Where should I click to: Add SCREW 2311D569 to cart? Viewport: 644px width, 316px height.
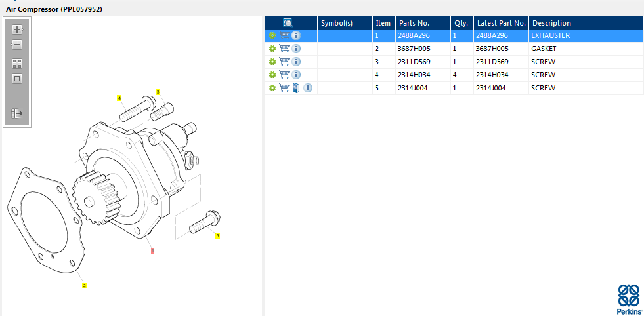pyautogui.click(x=284, y=62)
